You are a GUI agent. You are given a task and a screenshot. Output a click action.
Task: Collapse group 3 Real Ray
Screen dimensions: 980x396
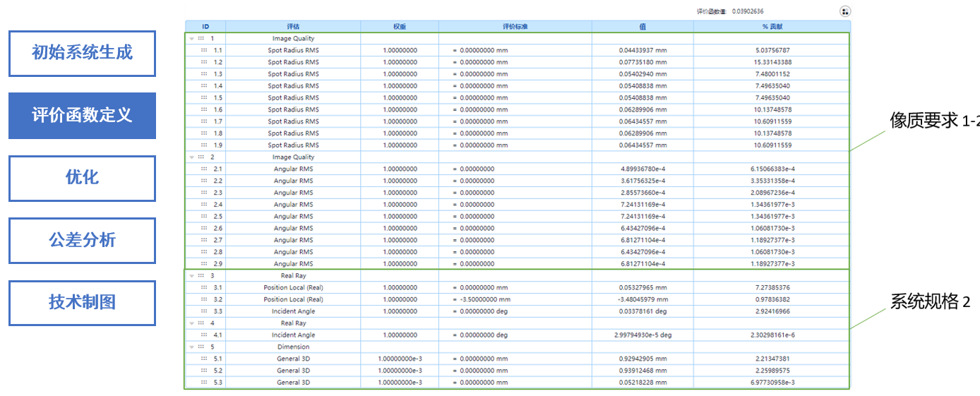click(192, 276)
